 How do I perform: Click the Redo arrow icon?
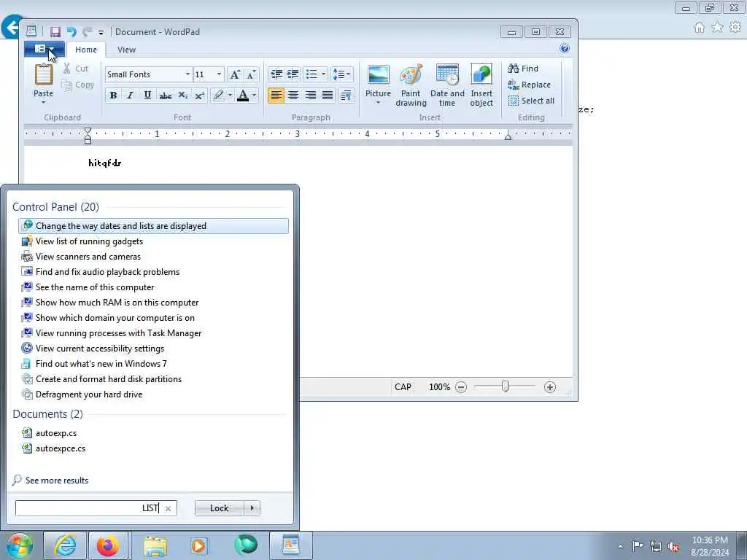coord(88,32)
